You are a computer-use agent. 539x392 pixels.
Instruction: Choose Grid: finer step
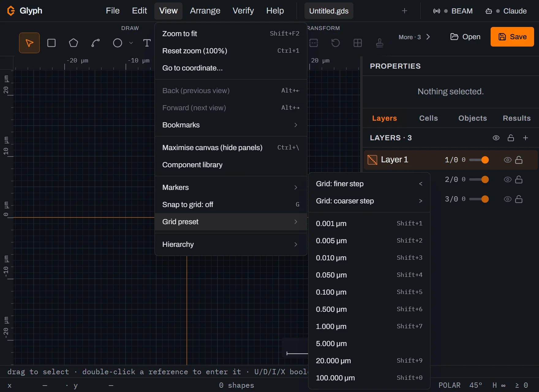pos(369,184)
